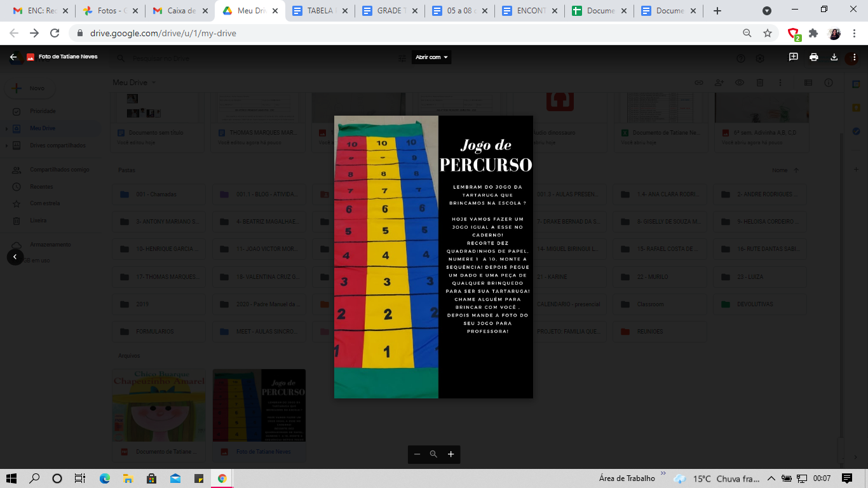Click the address bar with the Drive URL
This screenshot has width=868, height=488.
coord(407,33)
